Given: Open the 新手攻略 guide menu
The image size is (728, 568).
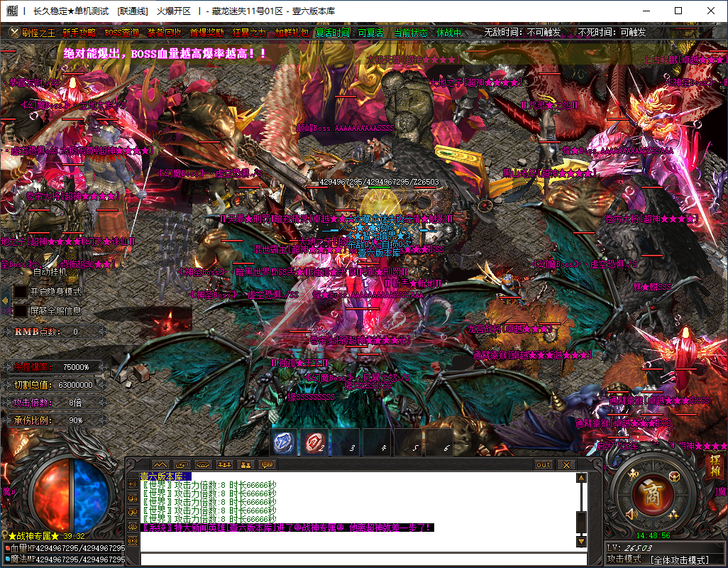Looking at the screenshot, I should pyautogui.click(x=79, y=33).
